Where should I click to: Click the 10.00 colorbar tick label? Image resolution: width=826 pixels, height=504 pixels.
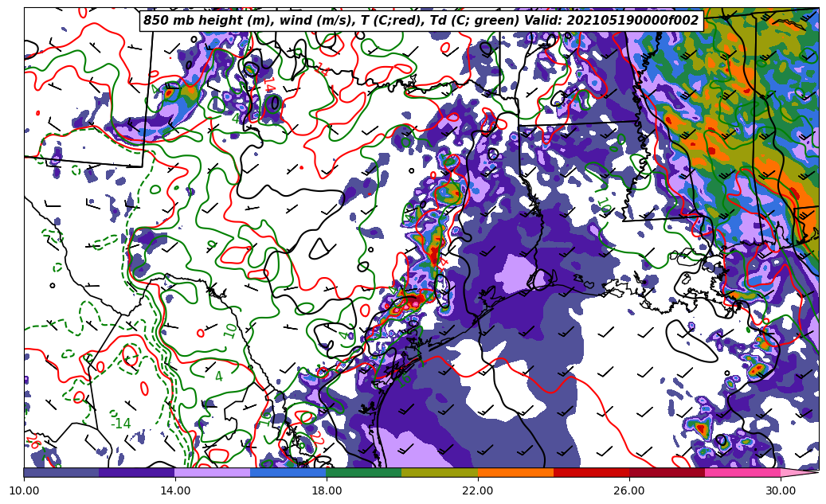click(x=24, y=490)
